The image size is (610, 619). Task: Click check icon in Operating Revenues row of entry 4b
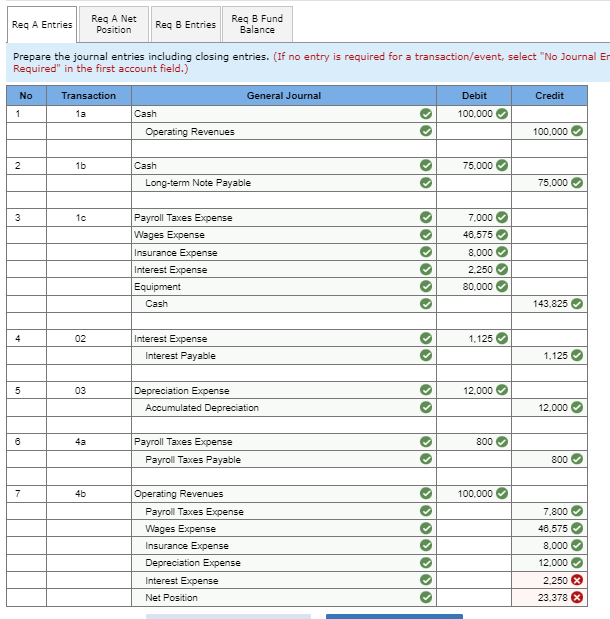pos(426,493)
